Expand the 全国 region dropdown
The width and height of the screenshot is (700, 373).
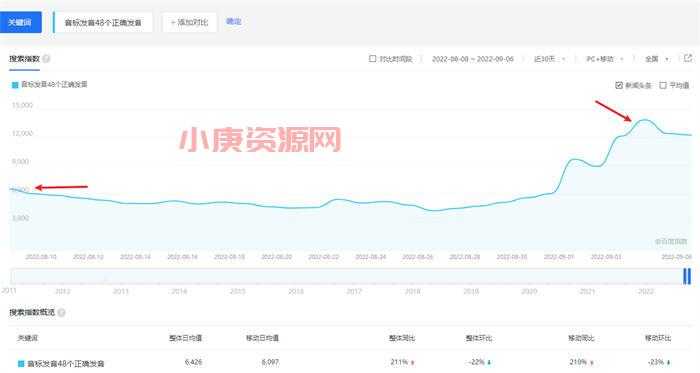[x=657, y=59]
